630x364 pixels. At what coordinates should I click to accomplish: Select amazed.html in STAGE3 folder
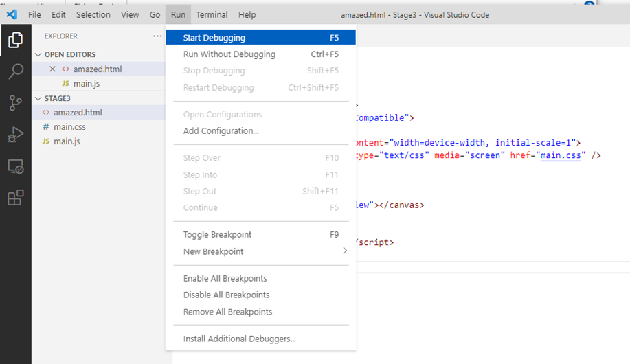coord(98,113)
